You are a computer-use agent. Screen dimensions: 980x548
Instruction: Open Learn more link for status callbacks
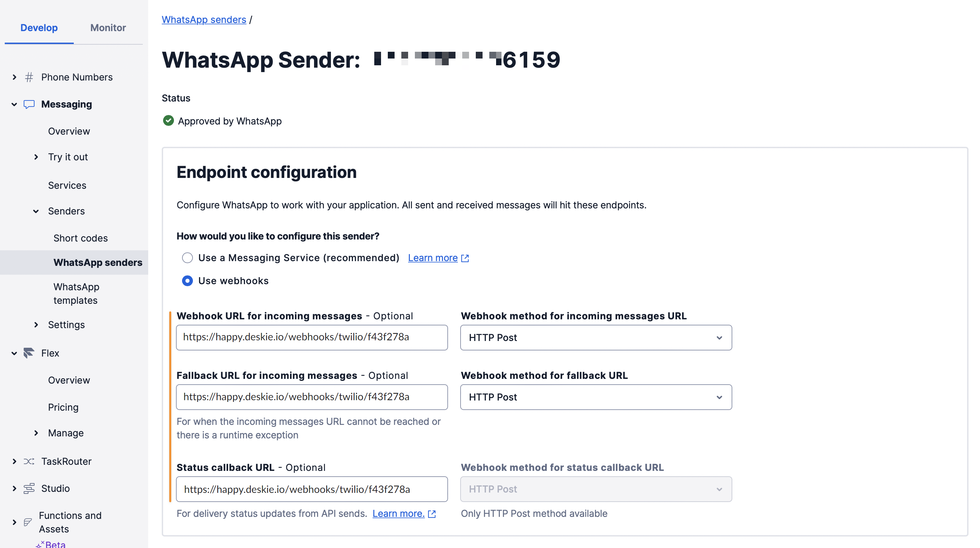[x=398, y=513]
